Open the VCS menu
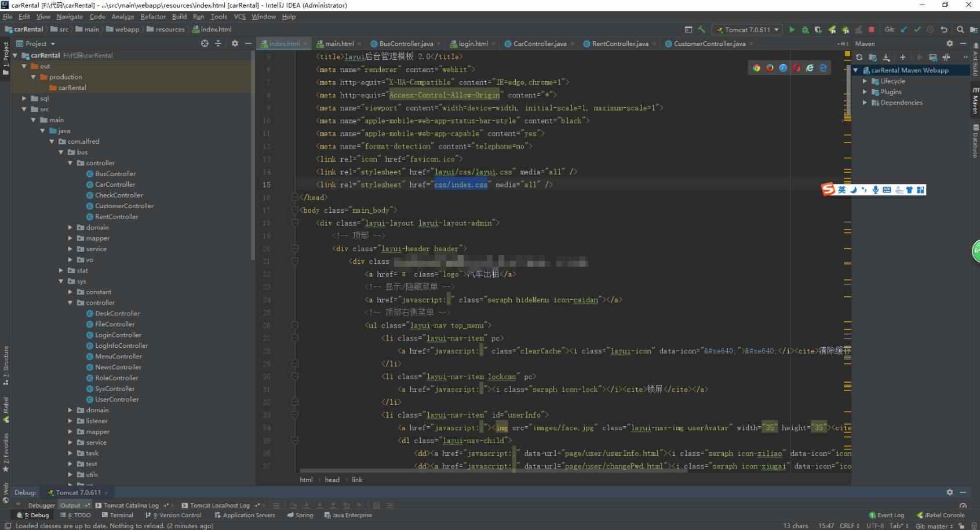The width and height of the screenshot is (980, 530). tap(239, 17)
